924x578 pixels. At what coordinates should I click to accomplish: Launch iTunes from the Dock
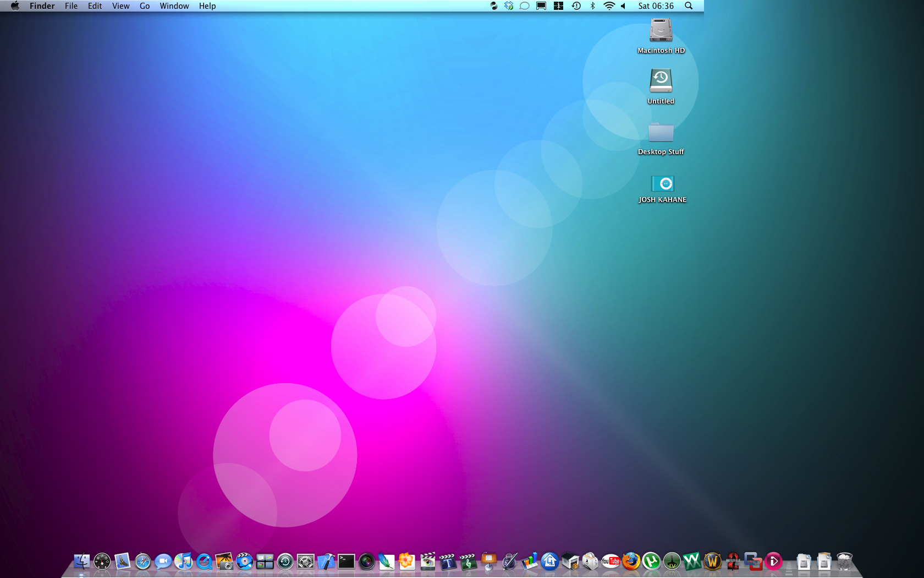pyautogui.click(x=183, y=561)
